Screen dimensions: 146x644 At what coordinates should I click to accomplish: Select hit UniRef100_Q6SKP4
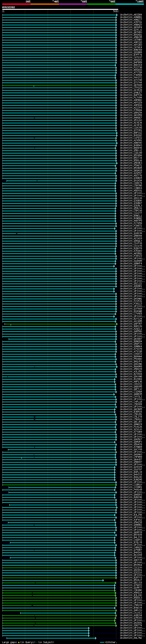(x=131, y=27)
